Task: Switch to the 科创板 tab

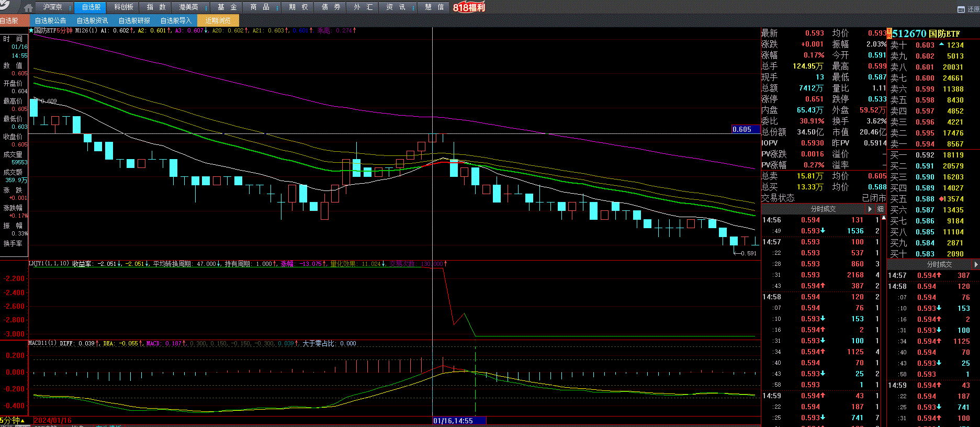Action: [124, 7]
